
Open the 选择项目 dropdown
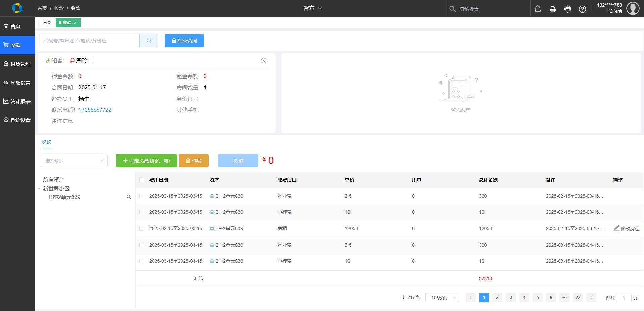click(74, 161)
